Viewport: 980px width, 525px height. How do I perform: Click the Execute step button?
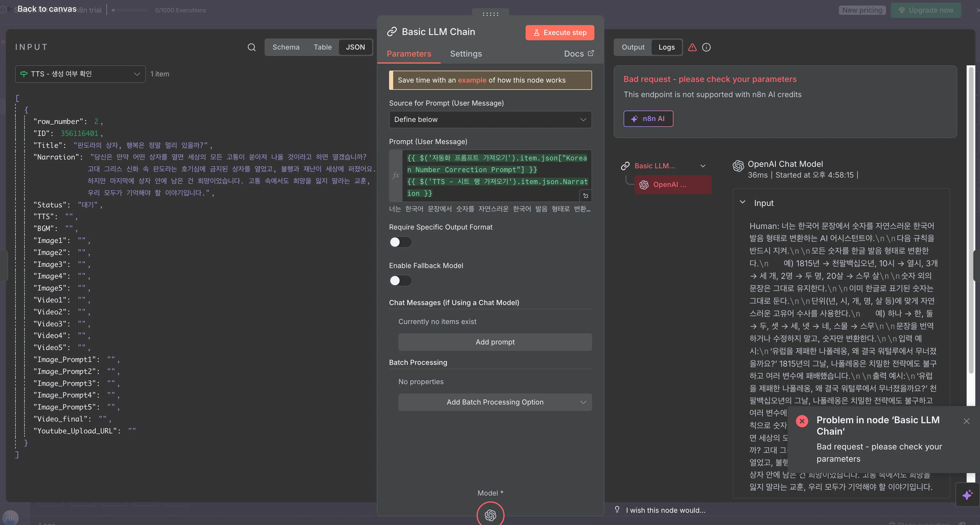[x=560, y=33]
